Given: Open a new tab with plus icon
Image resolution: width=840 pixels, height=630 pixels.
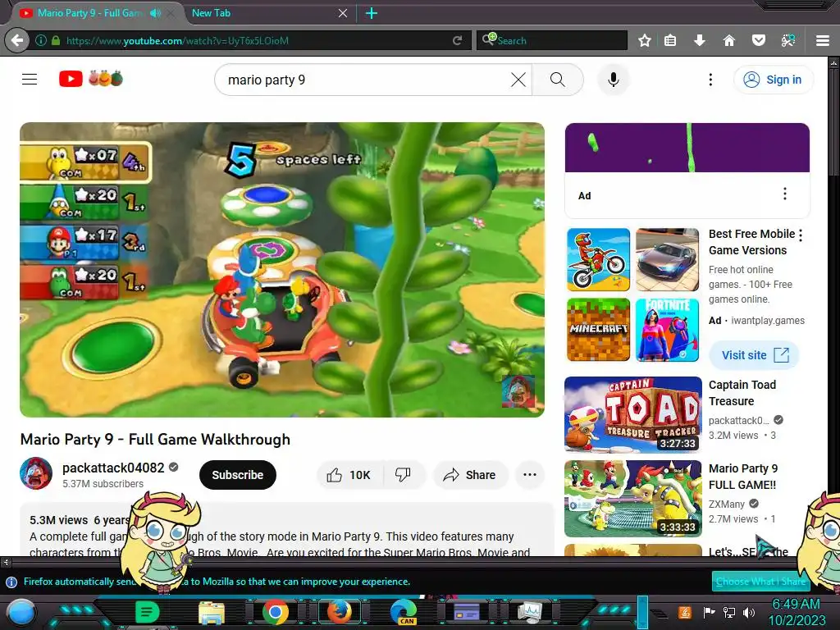Looking at the screenshot, I should point(372,13).
